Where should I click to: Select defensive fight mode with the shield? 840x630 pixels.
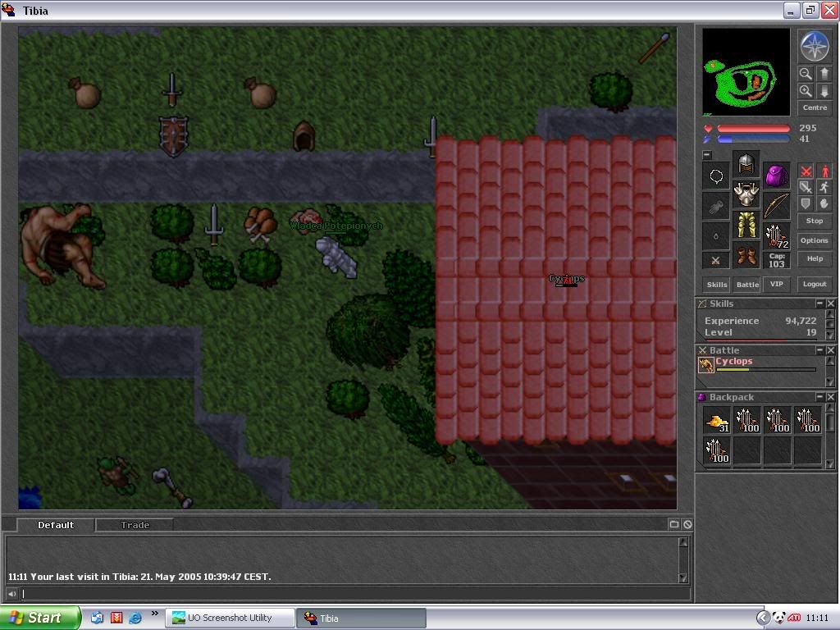[806, 203]
